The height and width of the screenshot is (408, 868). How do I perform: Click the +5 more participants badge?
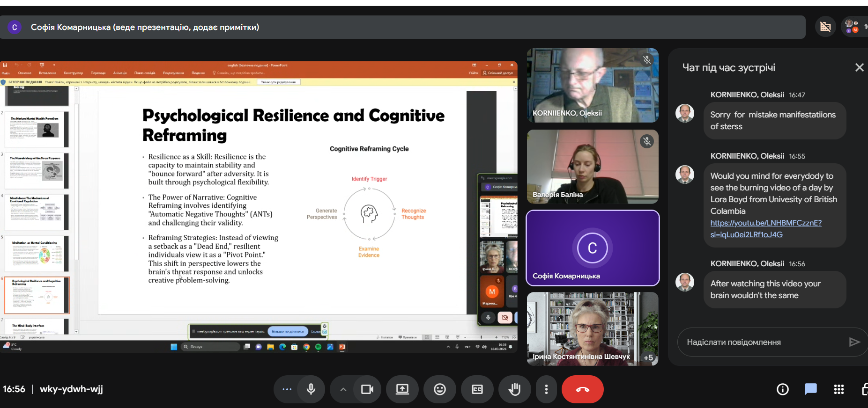click(648, 357)
